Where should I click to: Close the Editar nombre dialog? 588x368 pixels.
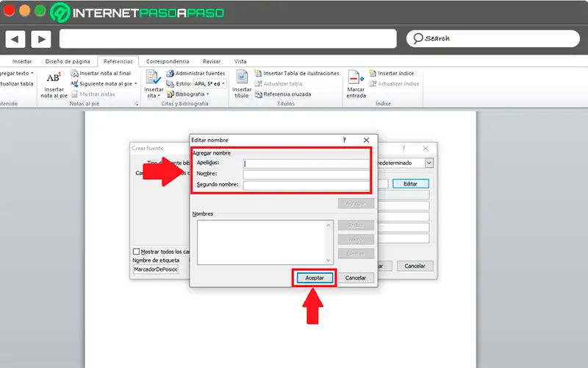click(366, 140)
